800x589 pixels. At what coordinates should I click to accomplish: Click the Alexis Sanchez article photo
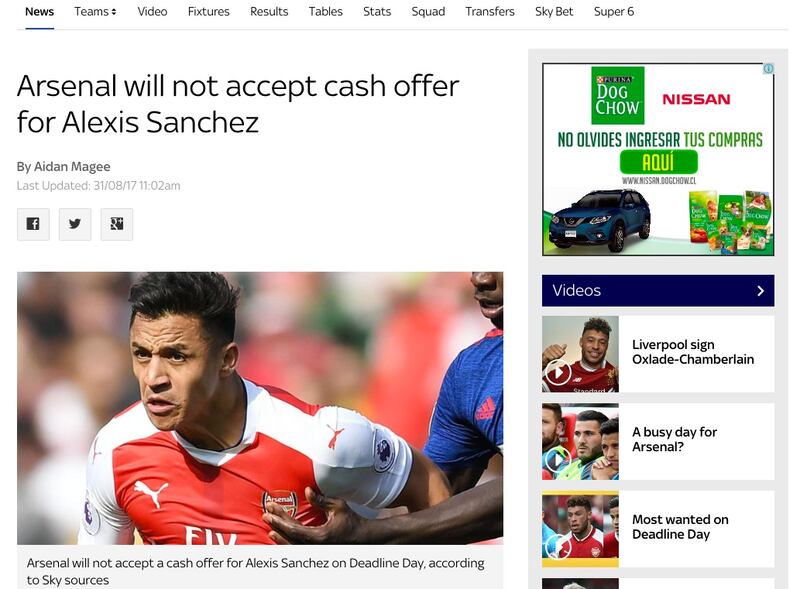(260, 408)
